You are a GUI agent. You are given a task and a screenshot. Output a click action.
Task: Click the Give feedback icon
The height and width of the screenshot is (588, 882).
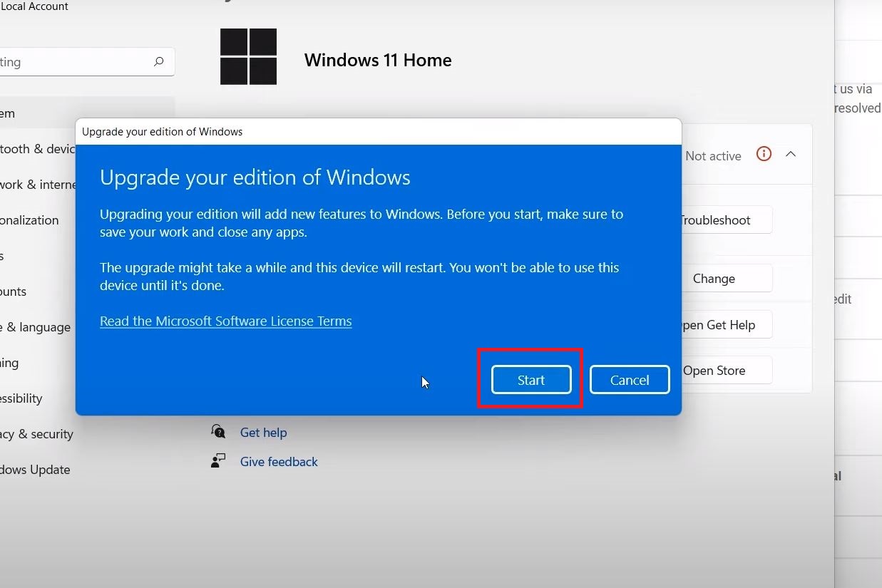pyautogui.click(x=218, y=461)
